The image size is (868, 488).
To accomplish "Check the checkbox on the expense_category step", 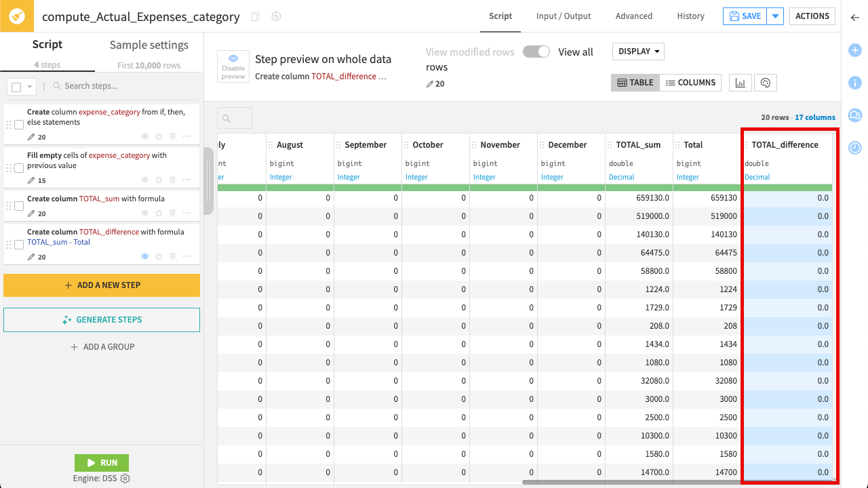I will tap(20, 124).
